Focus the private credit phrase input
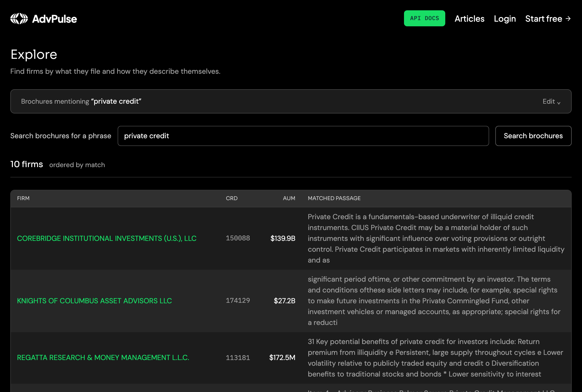The image size is (582, 392). pyautogui.click(x=303, y=136)
